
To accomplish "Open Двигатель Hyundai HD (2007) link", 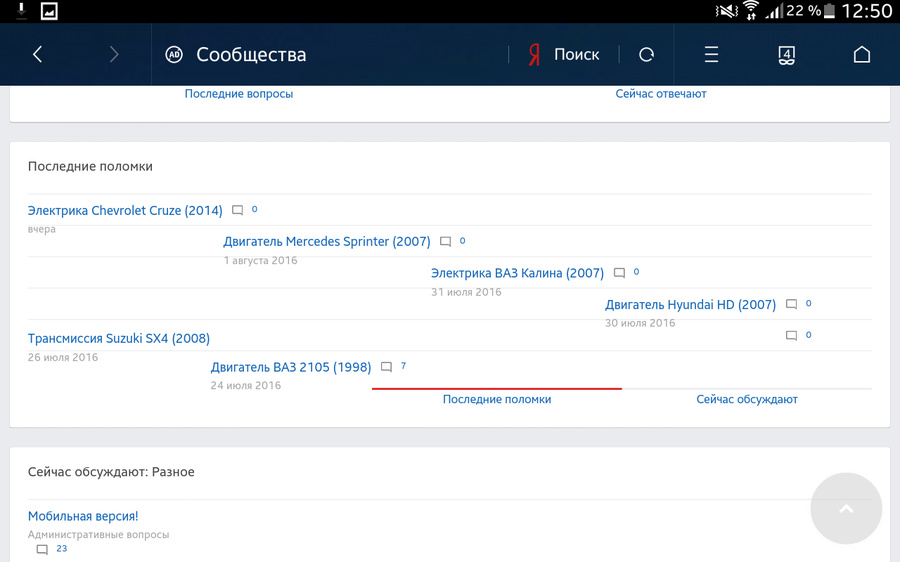I will [690, 304].
